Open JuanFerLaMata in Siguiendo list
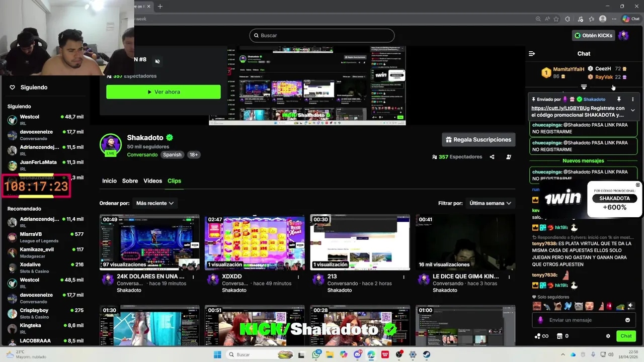 coord(45,165)
